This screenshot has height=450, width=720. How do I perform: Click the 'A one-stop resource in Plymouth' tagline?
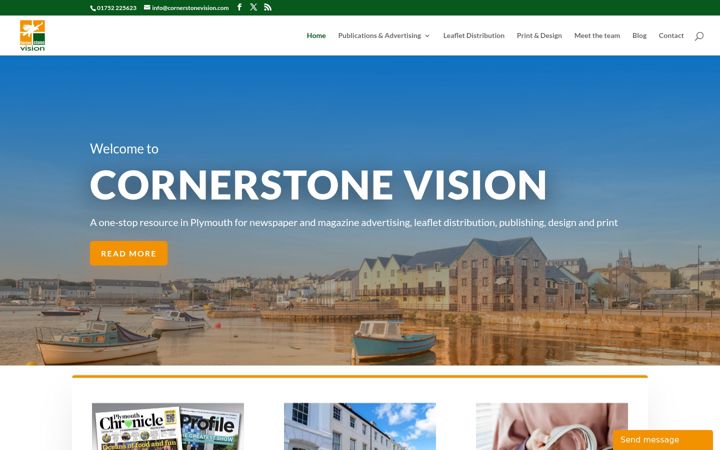354,223
